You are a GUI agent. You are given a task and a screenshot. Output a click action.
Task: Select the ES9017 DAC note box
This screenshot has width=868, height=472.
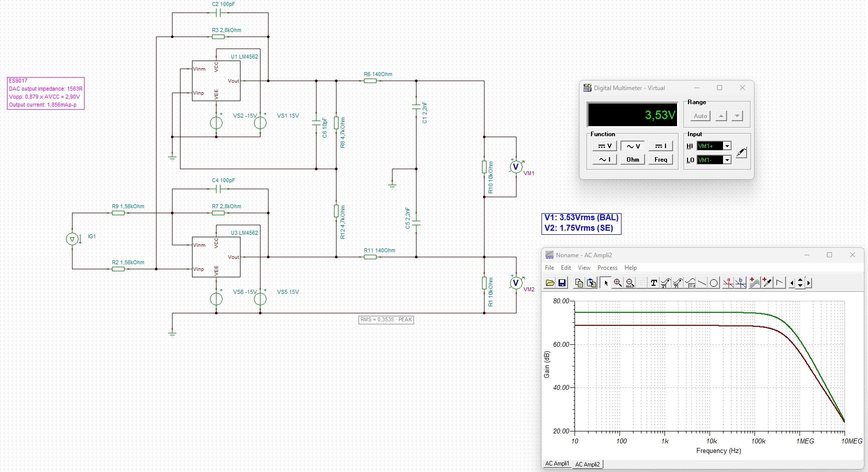point(45,93)
